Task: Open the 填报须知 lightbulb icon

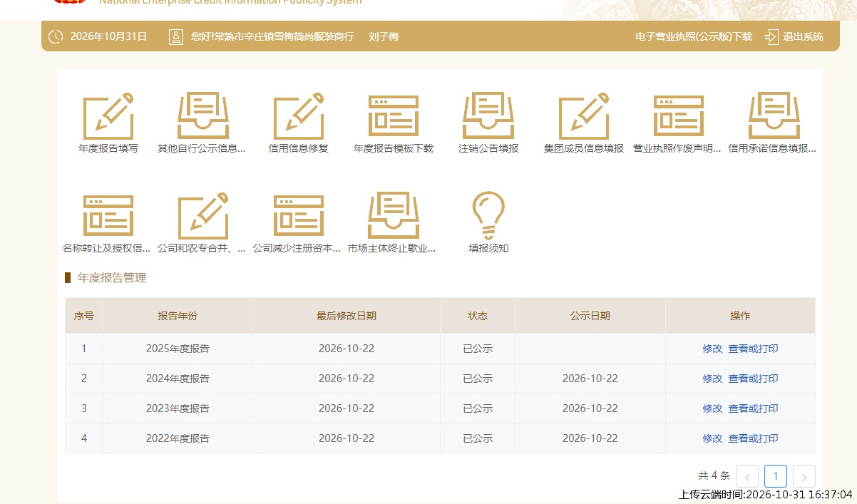Action: click(x=488, y=215)
